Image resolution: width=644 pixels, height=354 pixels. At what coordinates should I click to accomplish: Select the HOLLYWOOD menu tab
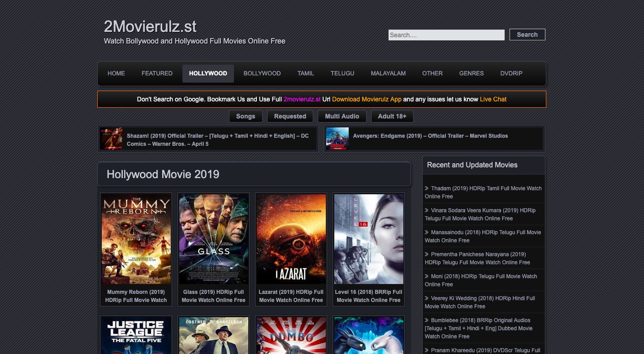208,73
